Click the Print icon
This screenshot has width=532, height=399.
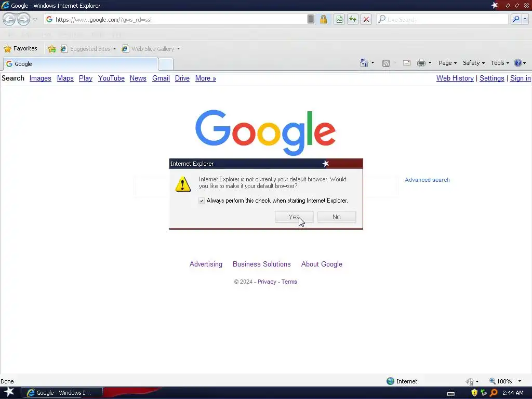421,63
